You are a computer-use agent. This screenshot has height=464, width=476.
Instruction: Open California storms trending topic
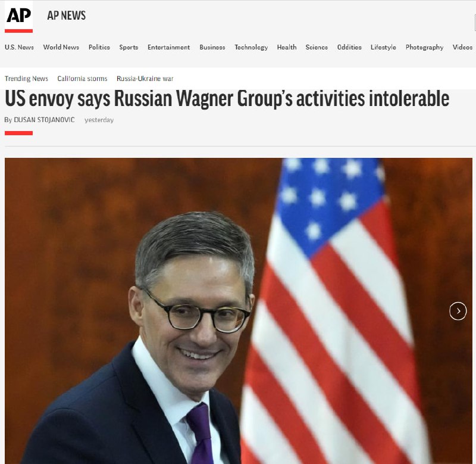click(82, 79)
